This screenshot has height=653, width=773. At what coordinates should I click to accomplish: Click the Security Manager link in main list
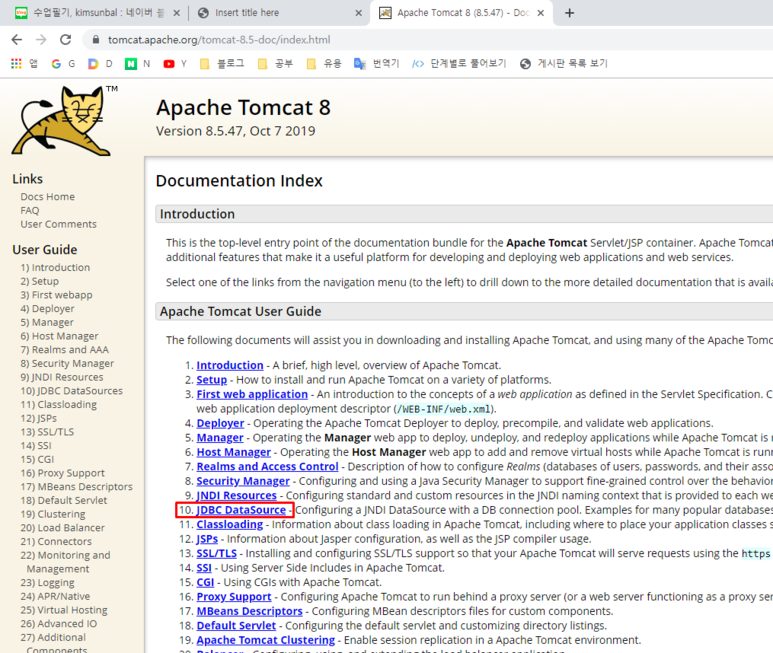pyautogui.click(x=243, y=481)
